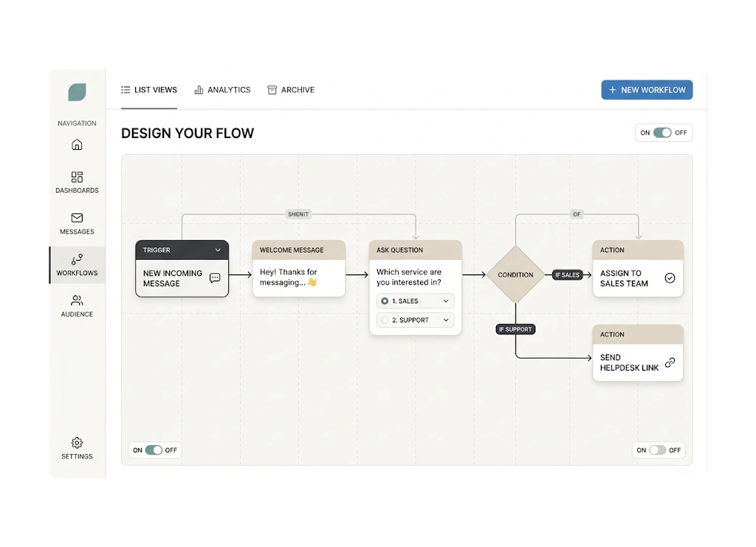Click the waving hand emoji in Welcome Message
756x547 pixels.
coord(312,283)
